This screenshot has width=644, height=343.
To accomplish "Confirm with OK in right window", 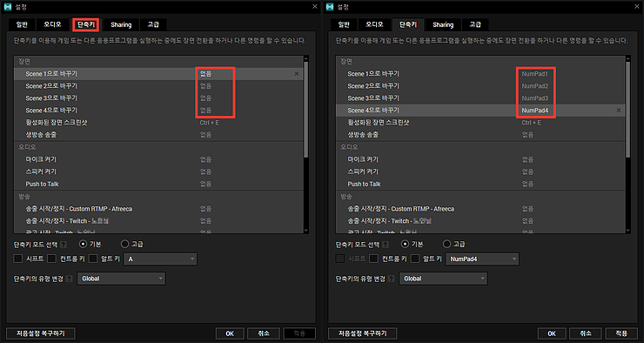I will coord(552,333).
